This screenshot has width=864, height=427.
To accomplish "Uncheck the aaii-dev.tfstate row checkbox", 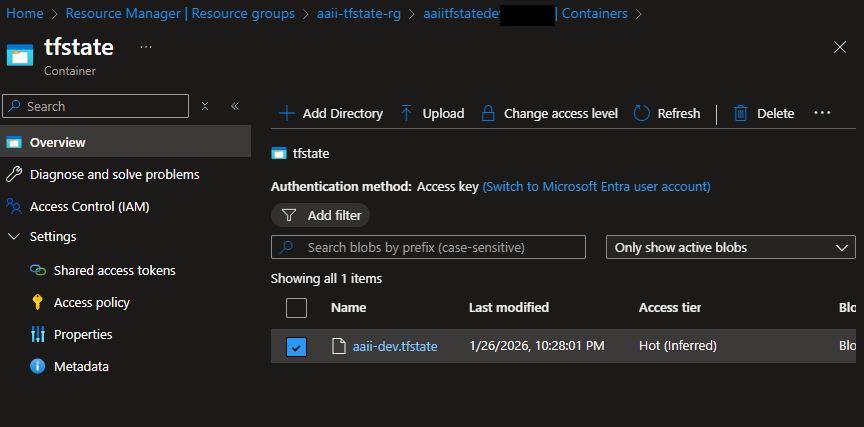I will 296,347.
